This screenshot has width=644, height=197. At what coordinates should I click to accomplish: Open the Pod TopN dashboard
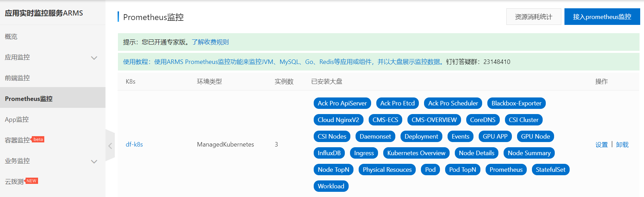click(x=462, y=170)
